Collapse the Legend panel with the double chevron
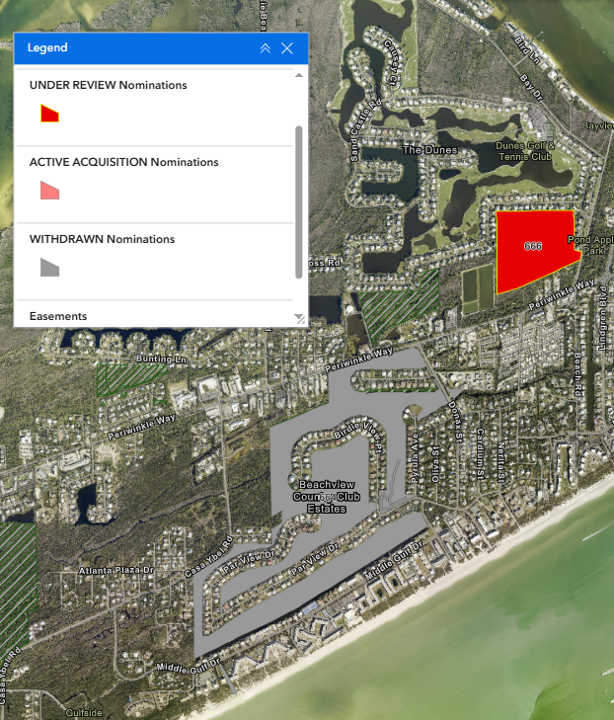Image resolution: width=614 pixels, height=720 pixels. click(x=265, y=48)
